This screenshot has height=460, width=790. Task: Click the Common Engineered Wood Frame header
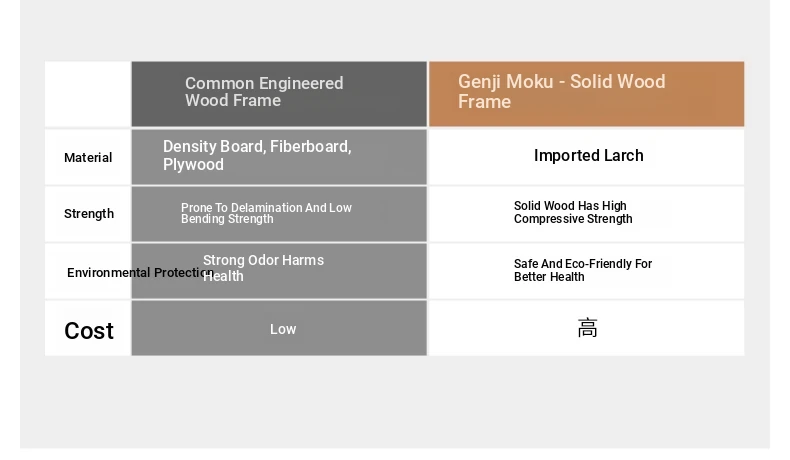click(x=279, y=94)
